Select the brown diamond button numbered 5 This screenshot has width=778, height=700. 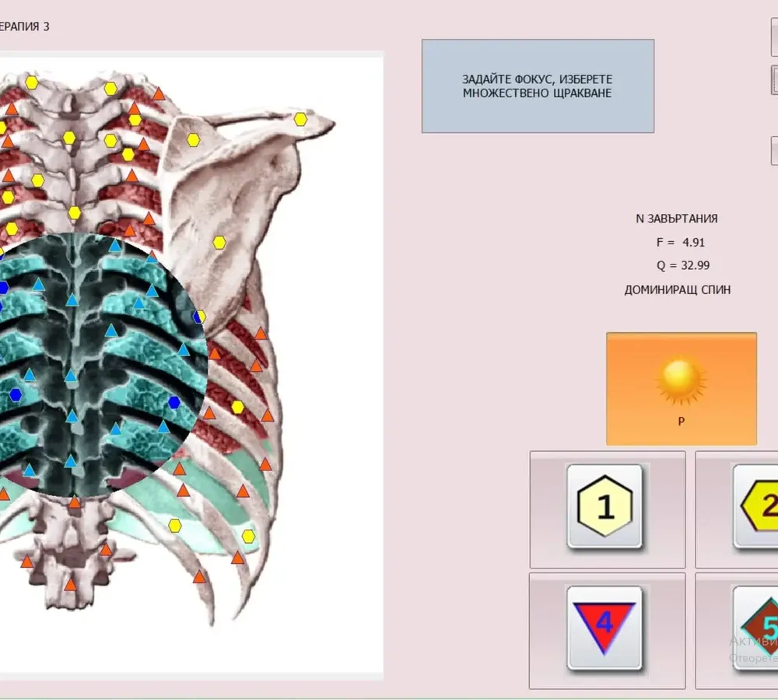coord(755,628)
